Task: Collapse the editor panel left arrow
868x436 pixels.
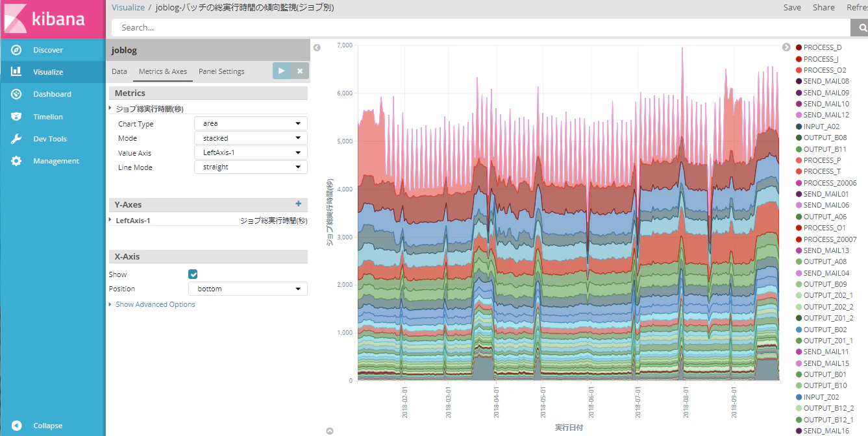Action: 317,47
